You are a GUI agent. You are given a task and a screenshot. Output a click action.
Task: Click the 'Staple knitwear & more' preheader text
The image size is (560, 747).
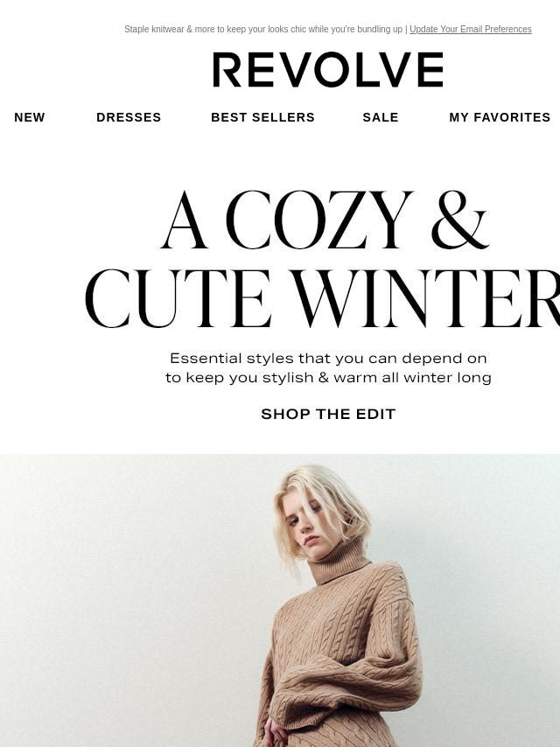pyautogui.click(x=167, y=29)
